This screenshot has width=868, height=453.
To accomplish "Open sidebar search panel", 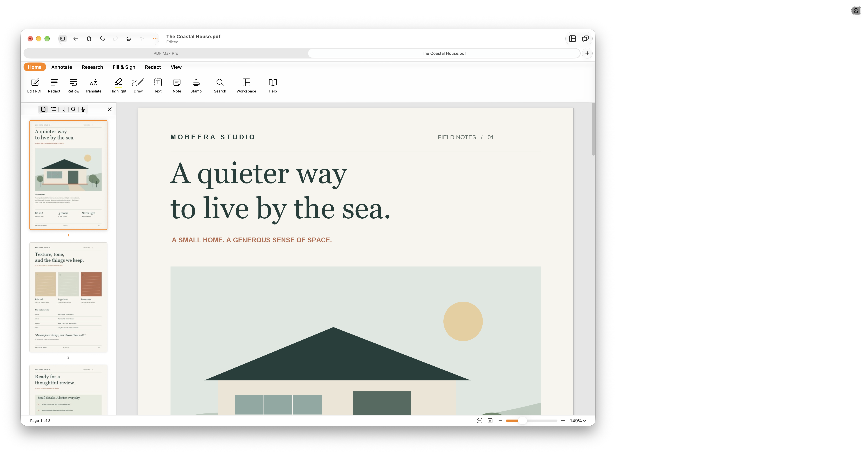I will click(73, 109).
